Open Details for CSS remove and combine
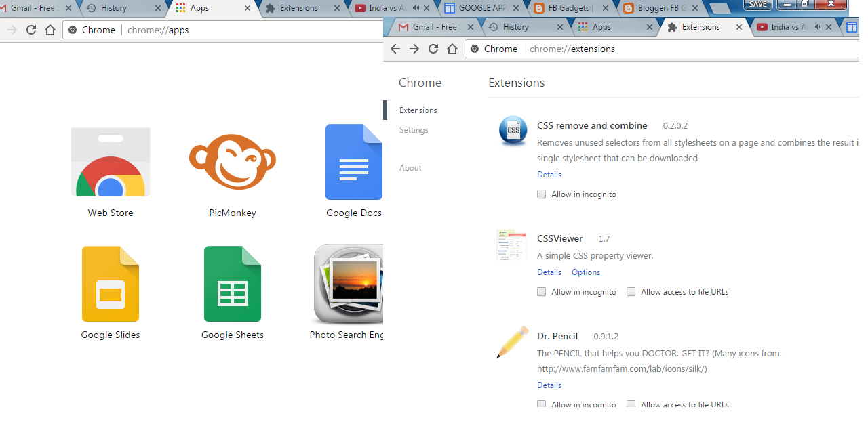The height and width of the screenshot is (422, 868). (x=549, y=175)
